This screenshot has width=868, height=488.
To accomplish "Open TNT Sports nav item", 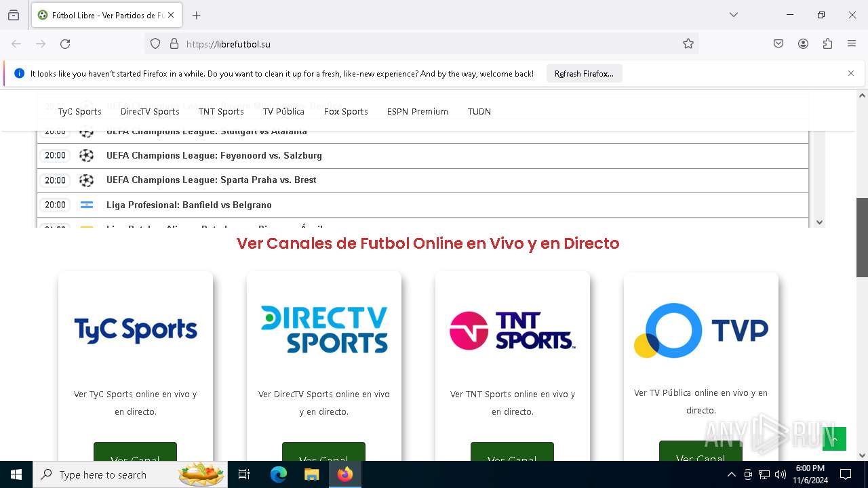I will click(221, 111).
